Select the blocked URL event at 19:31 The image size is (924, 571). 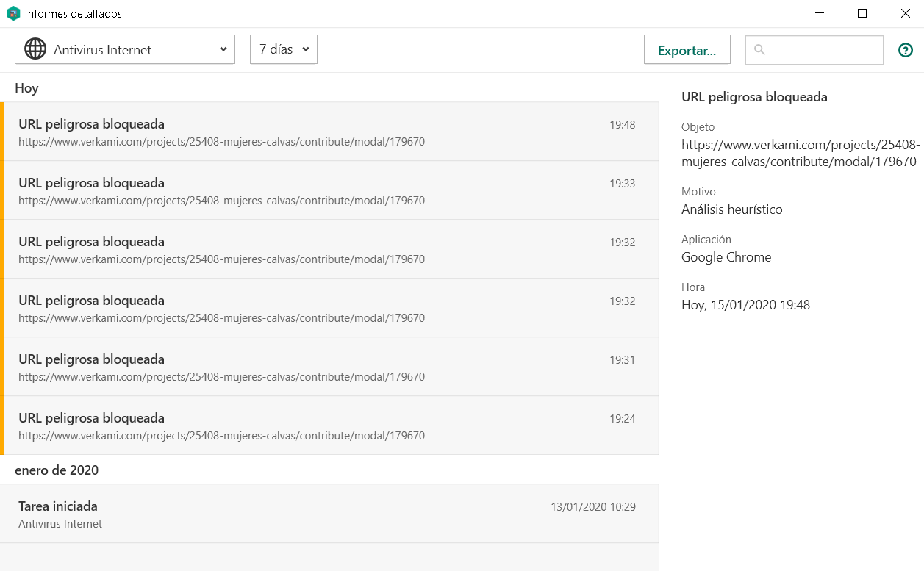[329, 367]
